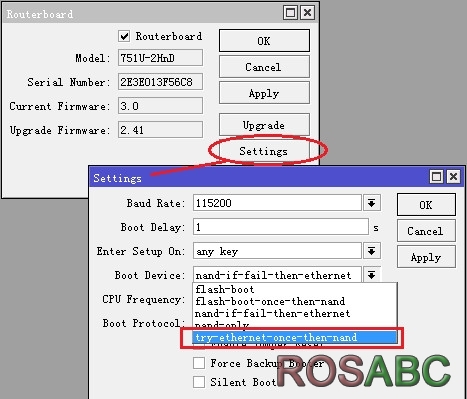This screenshot has height=399, width=467.
Task: Click the Upgrade firmware button
Action: point(264,125)
